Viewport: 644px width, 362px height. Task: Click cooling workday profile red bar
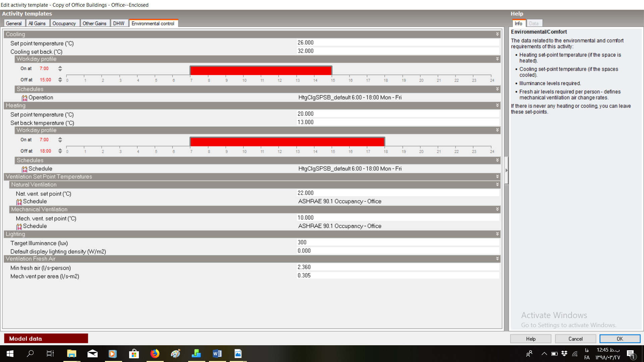261,71
